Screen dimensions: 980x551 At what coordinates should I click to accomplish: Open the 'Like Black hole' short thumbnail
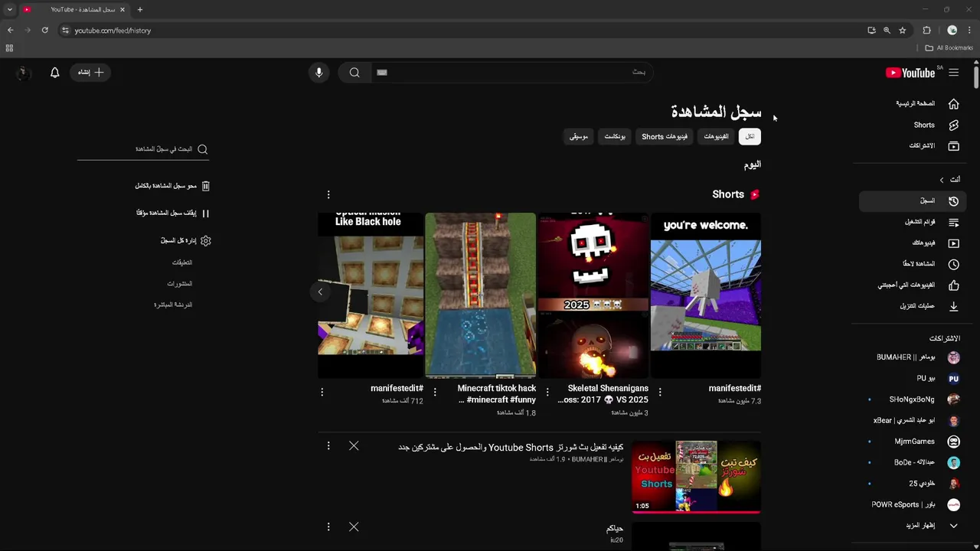click(371, 295)
